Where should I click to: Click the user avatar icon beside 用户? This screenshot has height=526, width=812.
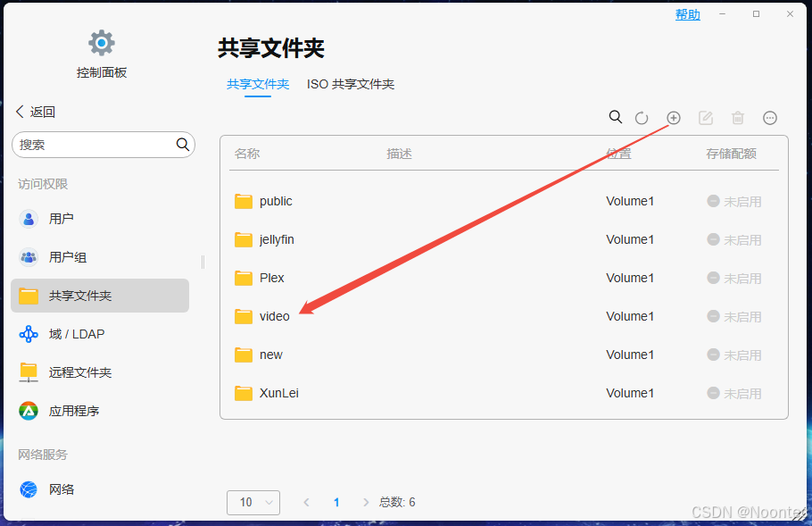[29, 219]
